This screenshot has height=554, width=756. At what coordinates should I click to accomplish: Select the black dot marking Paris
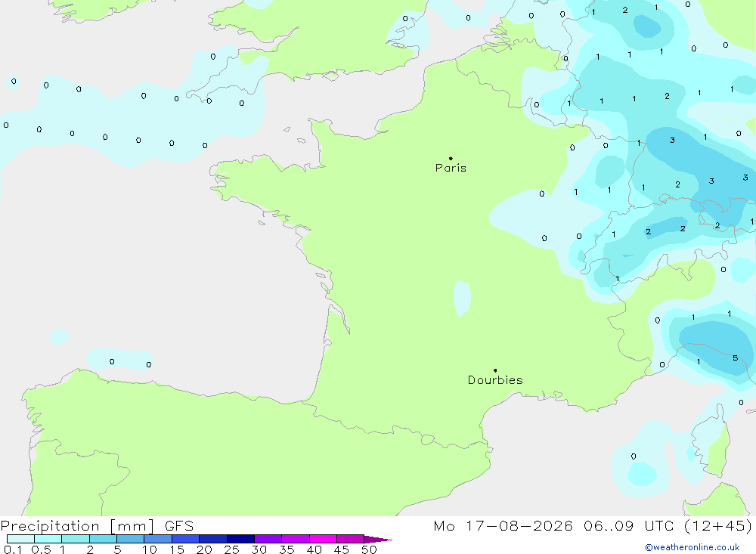point(451,158)
